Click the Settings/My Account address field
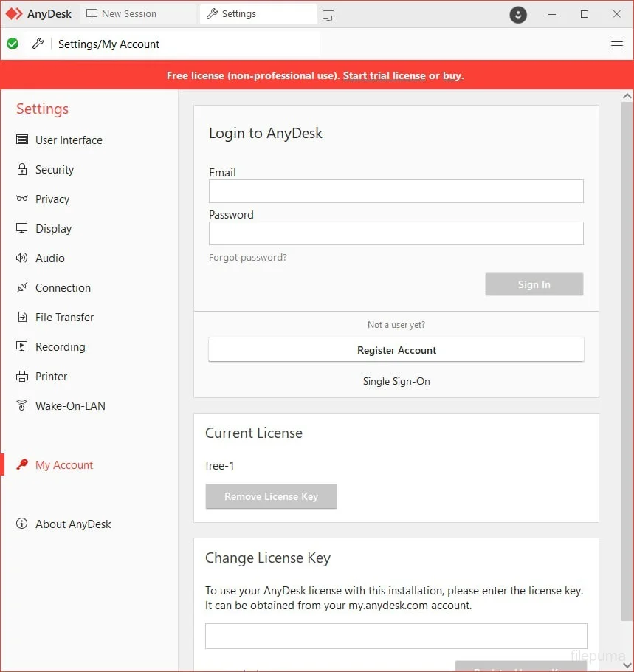Image resolution: width=634 pixels, height=672 pixels. 186,44
